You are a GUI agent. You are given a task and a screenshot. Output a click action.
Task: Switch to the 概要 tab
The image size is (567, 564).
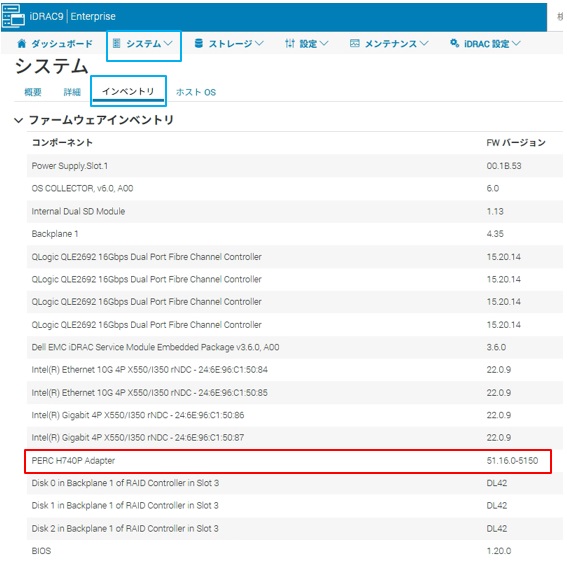coord(33,92)
